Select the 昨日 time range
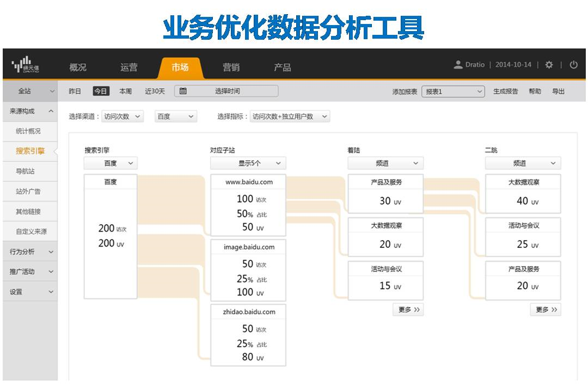This screenshot has height=392, width=588. [75, 91]
